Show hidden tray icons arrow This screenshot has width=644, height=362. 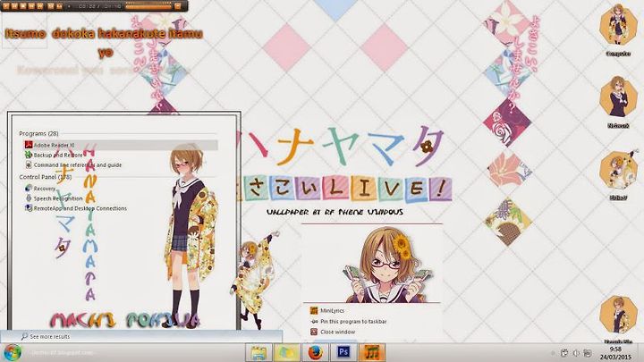(554, 352)
